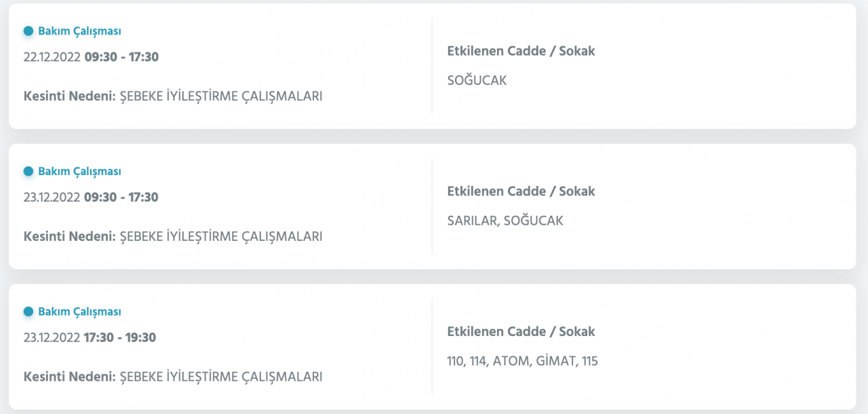868x414 pixels.
Task: Click the SARILAR, SOĞUCAK street list
Action: point(505,221)
